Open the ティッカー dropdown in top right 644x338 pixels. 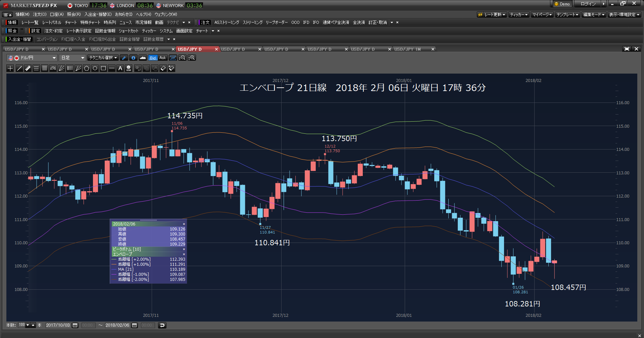519,15
